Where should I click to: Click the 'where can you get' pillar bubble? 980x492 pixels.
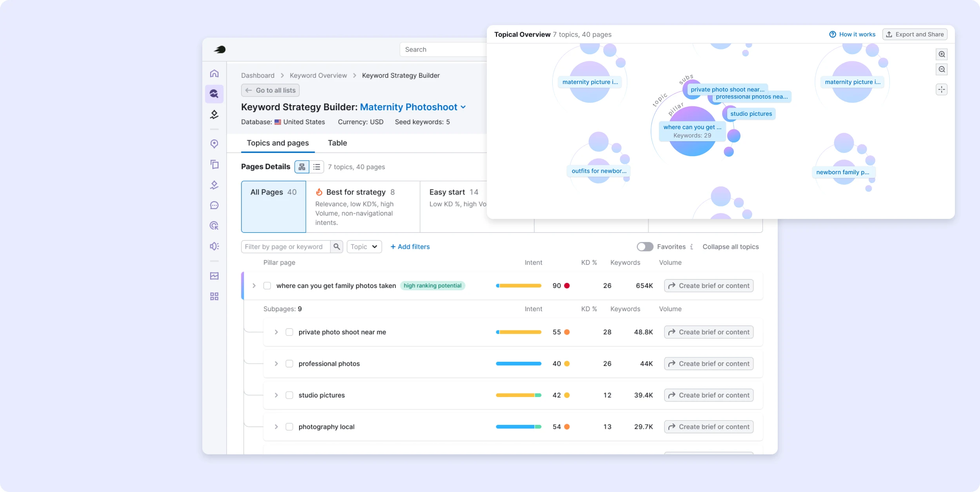pos(692,131)
